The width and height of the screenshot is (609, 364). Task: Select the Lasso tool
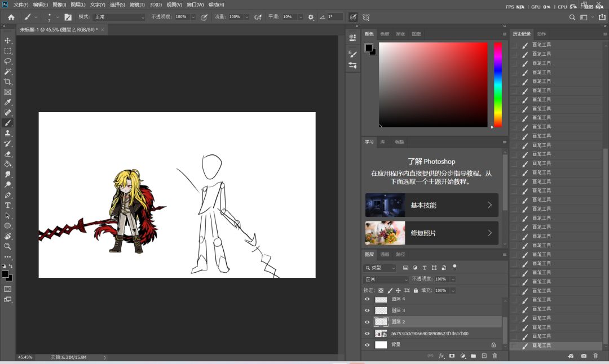coord(8,61)
